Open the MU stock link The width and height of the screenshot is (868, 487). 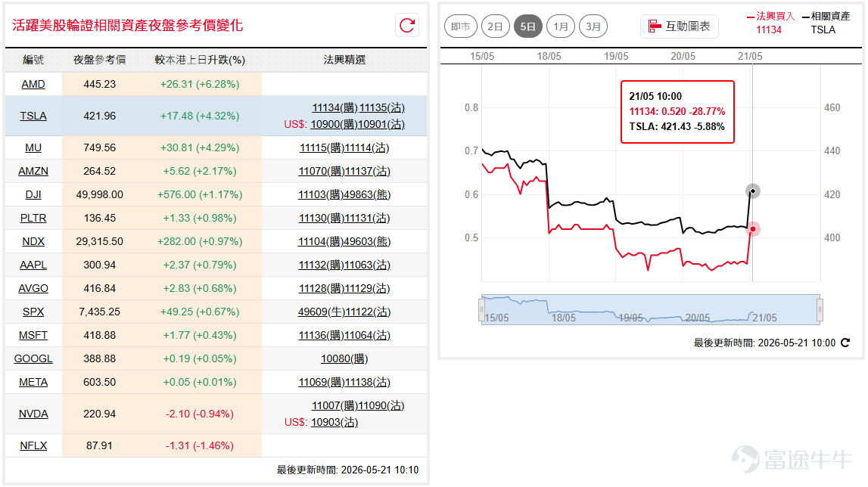[x=33, y=147]
